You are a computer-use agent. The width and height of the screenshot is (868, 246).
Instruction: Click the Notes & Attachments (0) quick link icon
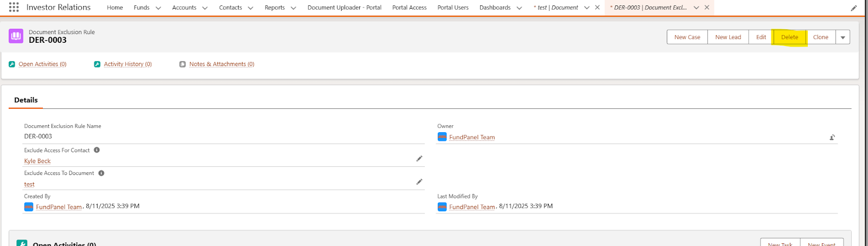coord(183,64)
